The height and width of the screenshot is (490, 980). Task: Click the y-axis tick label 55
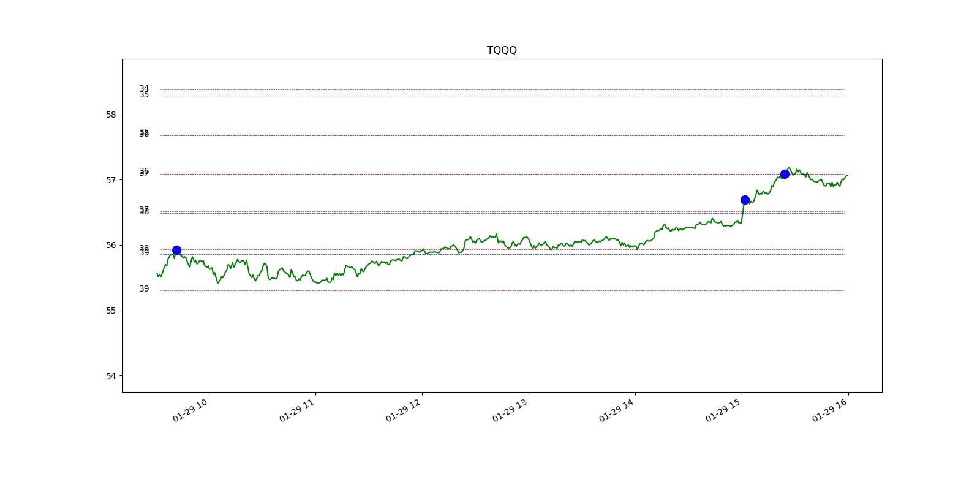point(111,311)
